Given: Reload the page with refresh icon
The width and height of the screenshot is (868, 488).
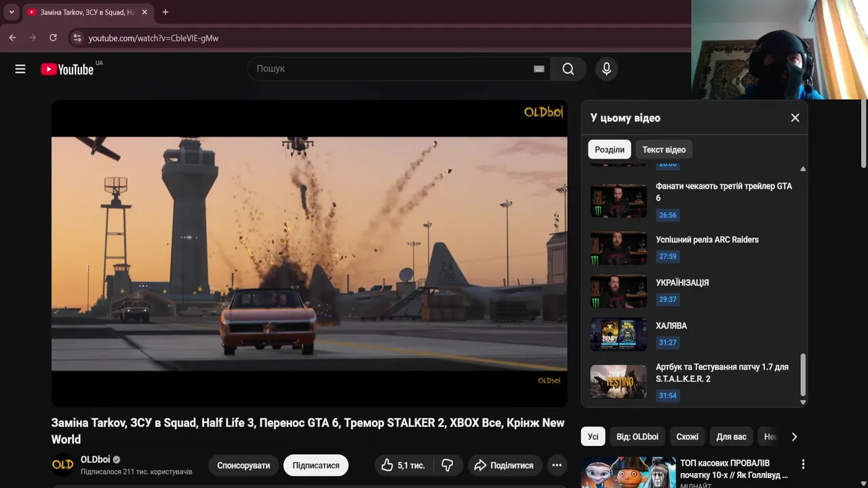Looking at the screenshot, I should click(53, 38).
